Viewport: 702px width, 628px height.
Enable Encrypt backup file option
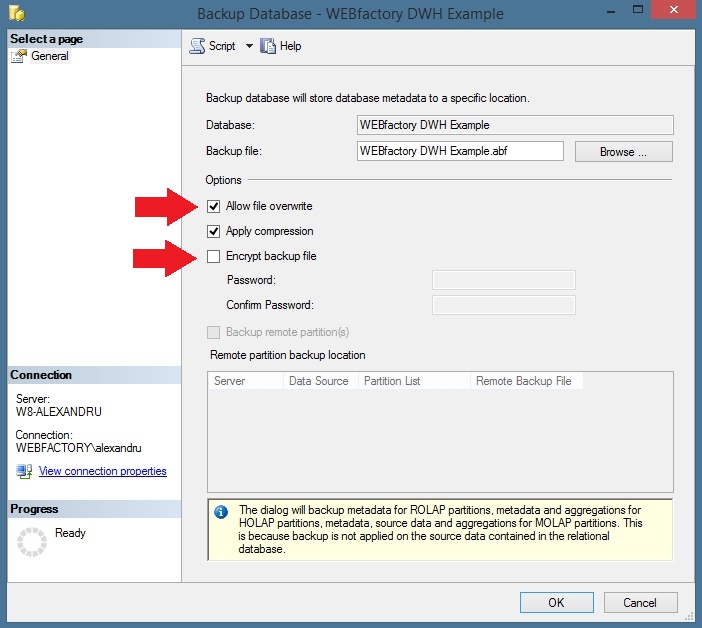pos(213,256)
